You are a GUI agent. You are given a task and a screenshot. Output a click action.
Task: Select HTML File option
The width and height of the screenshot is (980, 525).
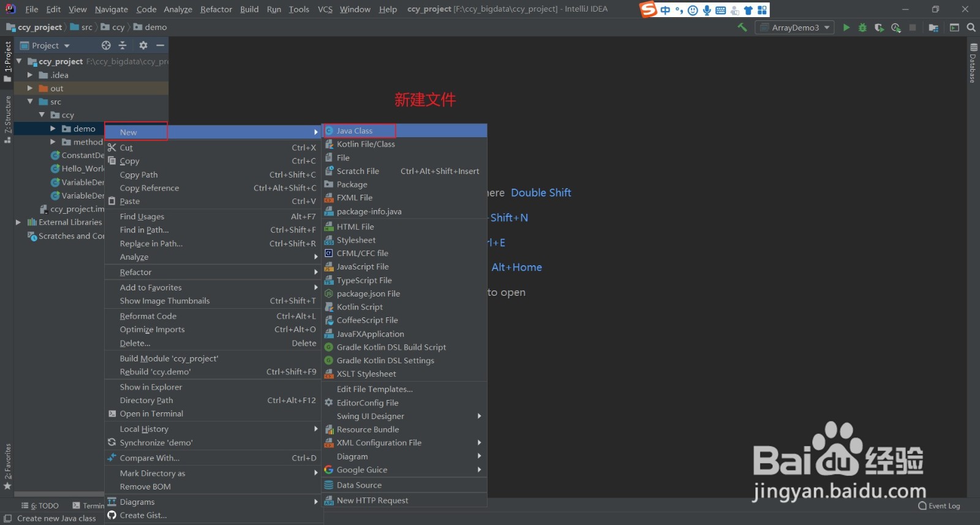[x=404, y=227]
